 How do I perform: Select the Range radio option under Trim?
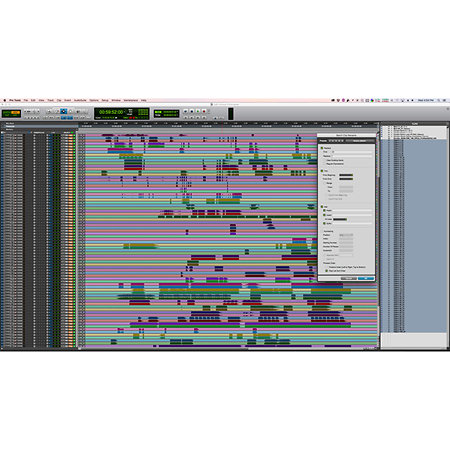(324, 183)
